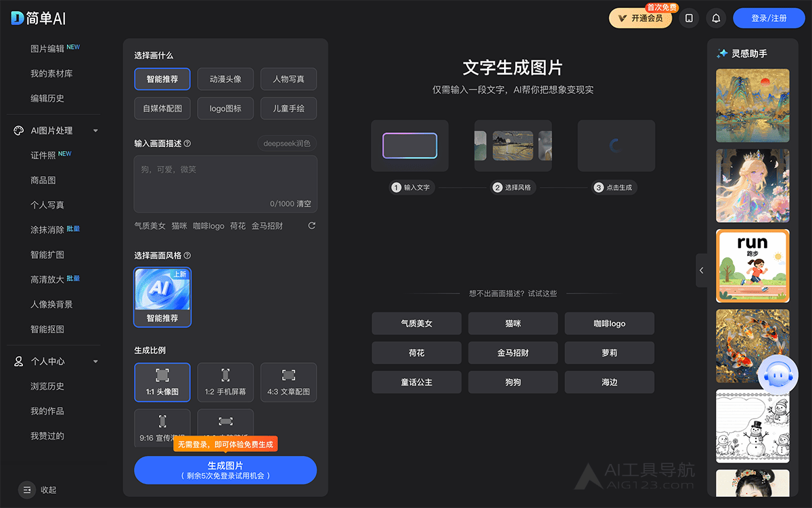Image resolution: width=812 pixels, height=508 pixels.
Task: Select the 人物写真 category option
Action: [x=289, y=79]
